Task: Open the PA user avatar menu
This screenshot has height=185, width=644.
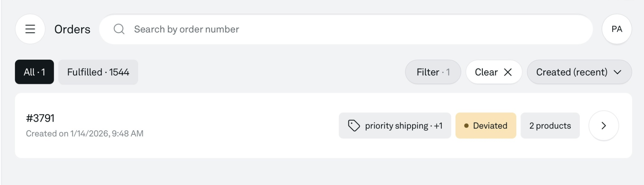Action: coord(616,29)
